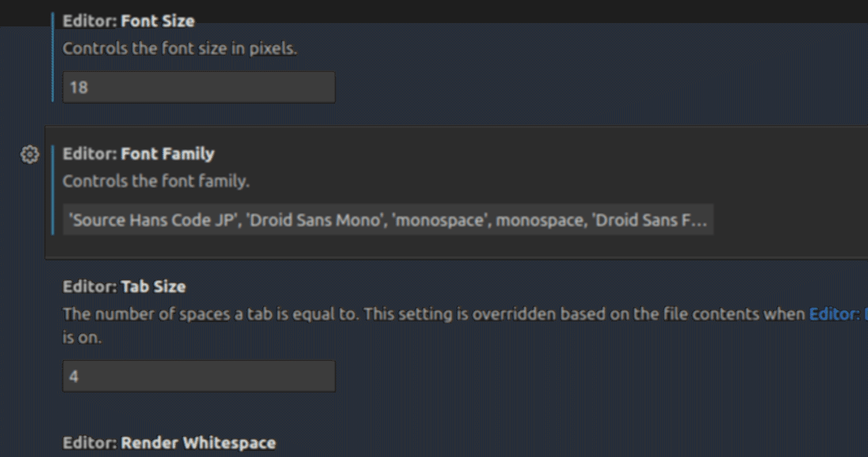Click the 'Editor: Tab Size' heading
The height and width of the screenshot is (457, 868).
tap(124, 287)
